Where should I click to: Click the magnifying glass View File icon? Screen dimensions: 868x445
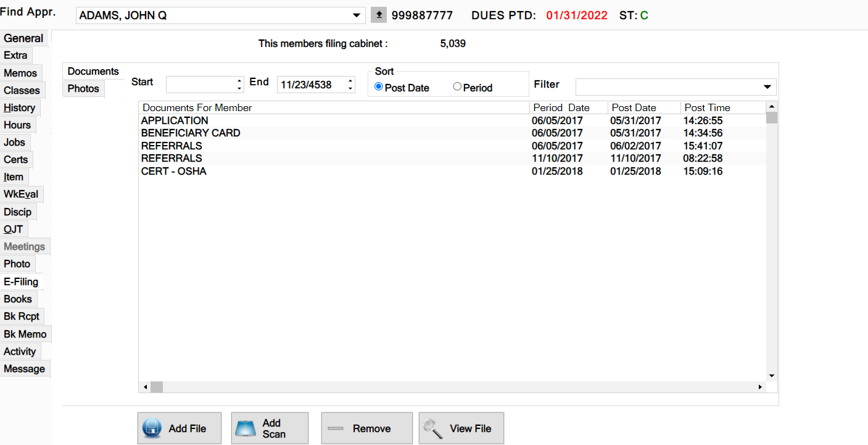click(x=433, y=428)
